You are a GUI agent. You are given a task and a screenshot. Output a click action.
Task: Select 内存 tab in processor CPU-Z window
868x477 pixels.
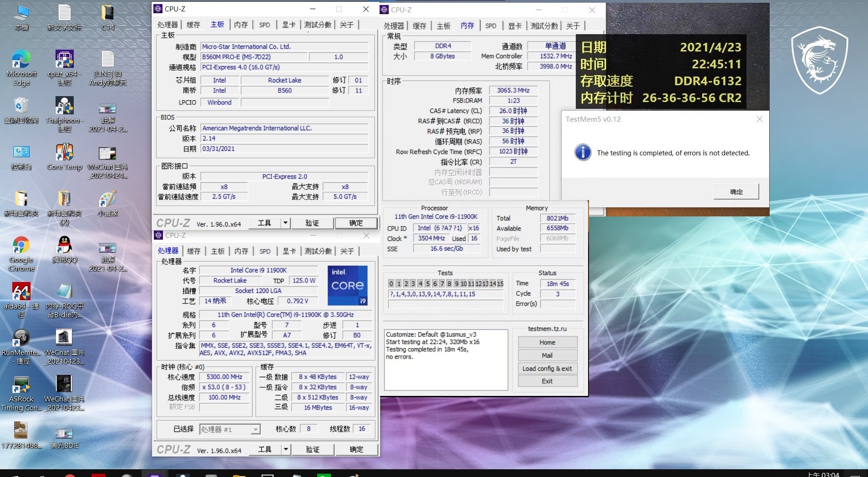[241, 251]
